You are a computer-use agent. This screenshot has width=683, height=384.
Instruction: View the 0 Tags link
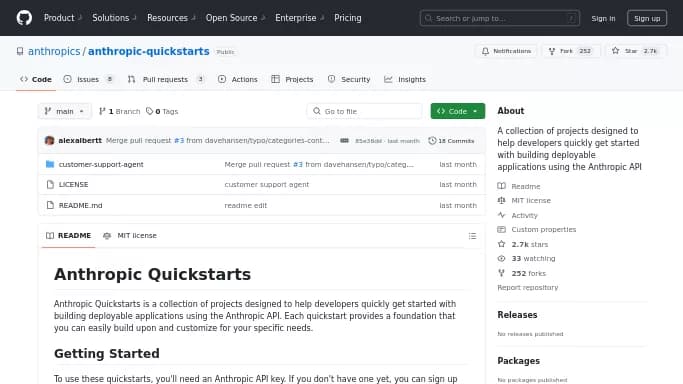click(162, 111)
